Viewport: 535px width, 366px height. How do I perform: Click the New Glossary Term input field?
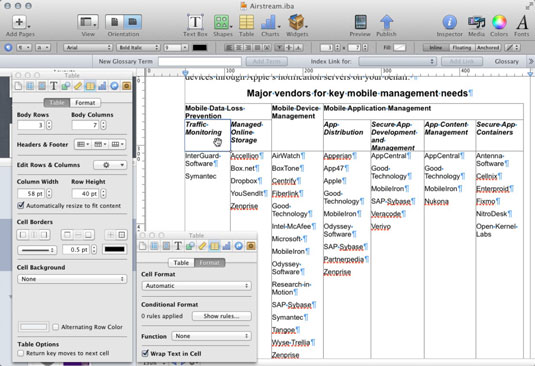200,61
